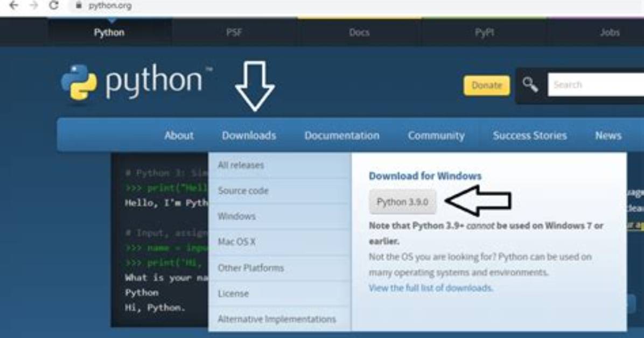Choose Other Platforms in dropdown
This screenshot has height=338, width=644.
click(x=279, y=268)
